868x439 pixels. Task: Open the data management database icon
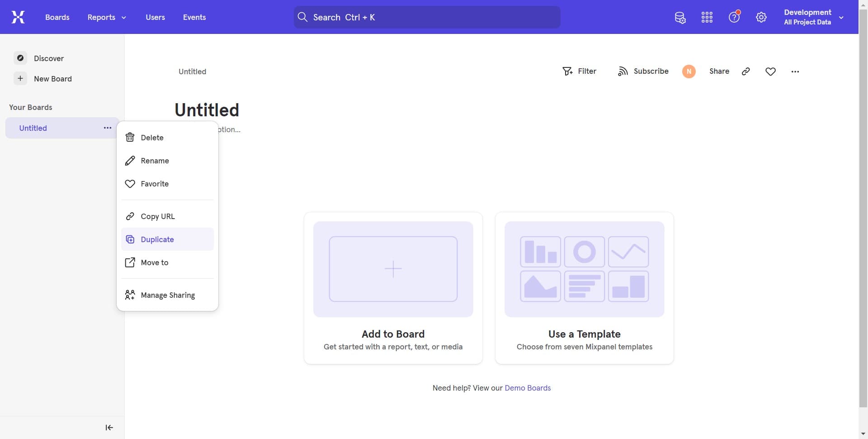pos(680,18)
